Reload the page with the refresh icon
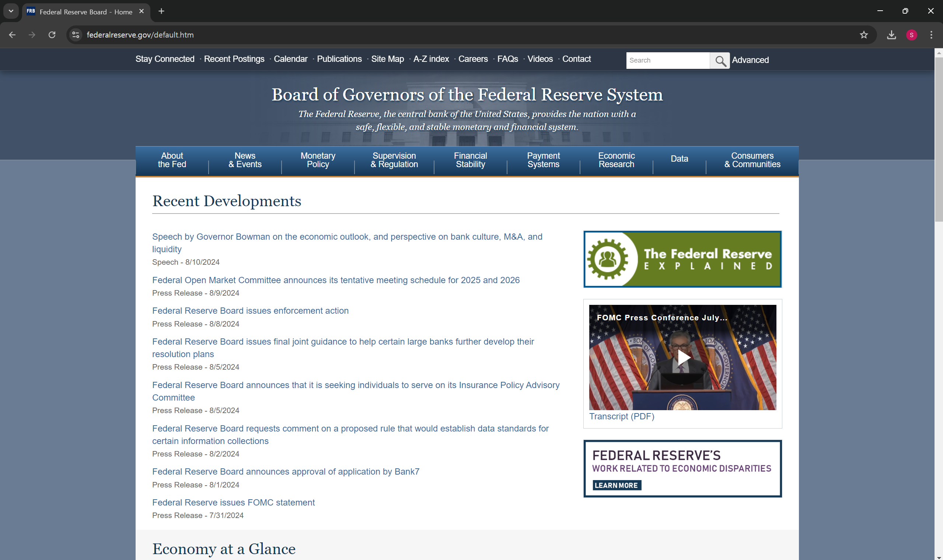Viewport: 943px width, 560px height. 52,35
